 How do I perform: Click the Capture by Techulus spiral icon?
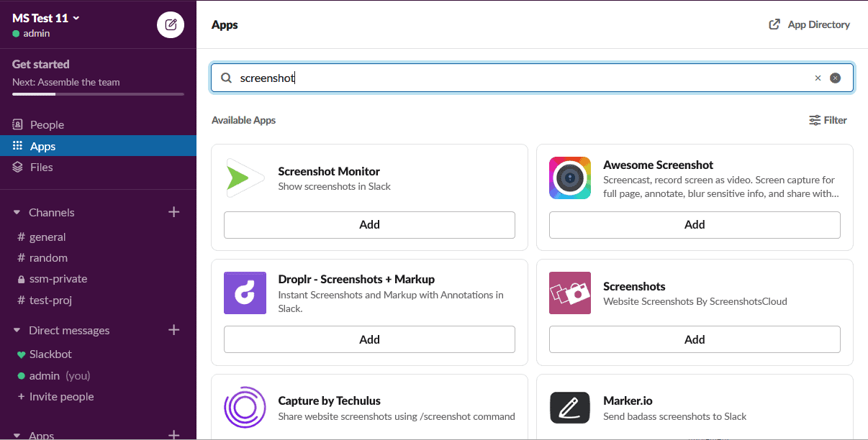(245, 408)
